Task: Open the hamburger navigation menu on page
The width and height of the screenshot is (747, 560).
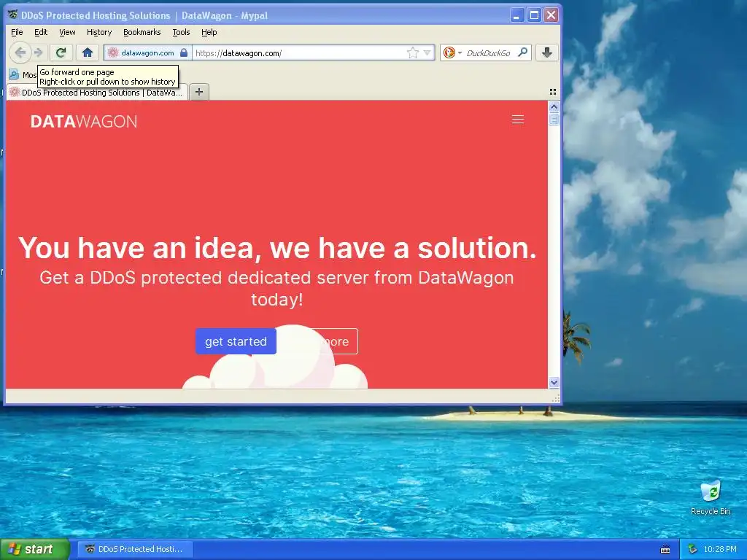Action: pyautogui.click(x=518, y=120)
